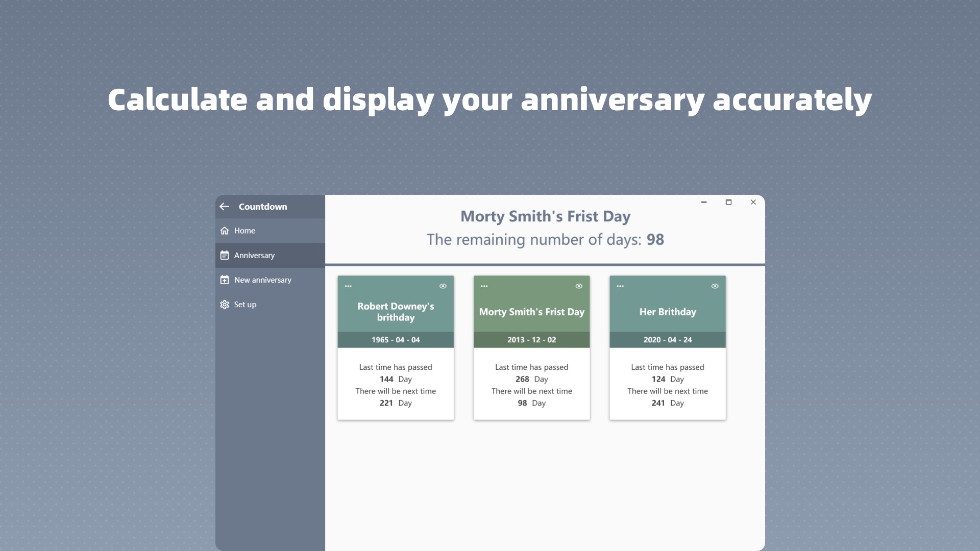Screen dimensions: 980x551
Task: Toggle eye icon on Robert Downey's brithday card
Action: 443,286
